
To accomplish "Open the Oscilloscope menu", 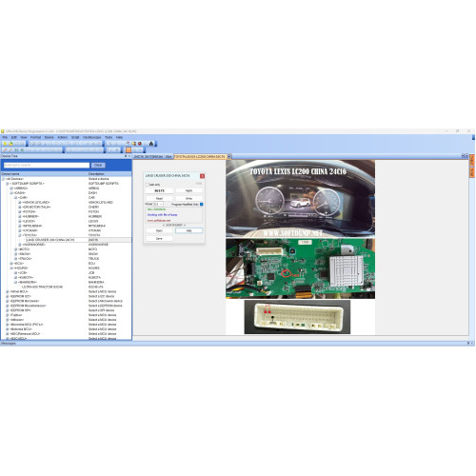I will click(91, 137).
